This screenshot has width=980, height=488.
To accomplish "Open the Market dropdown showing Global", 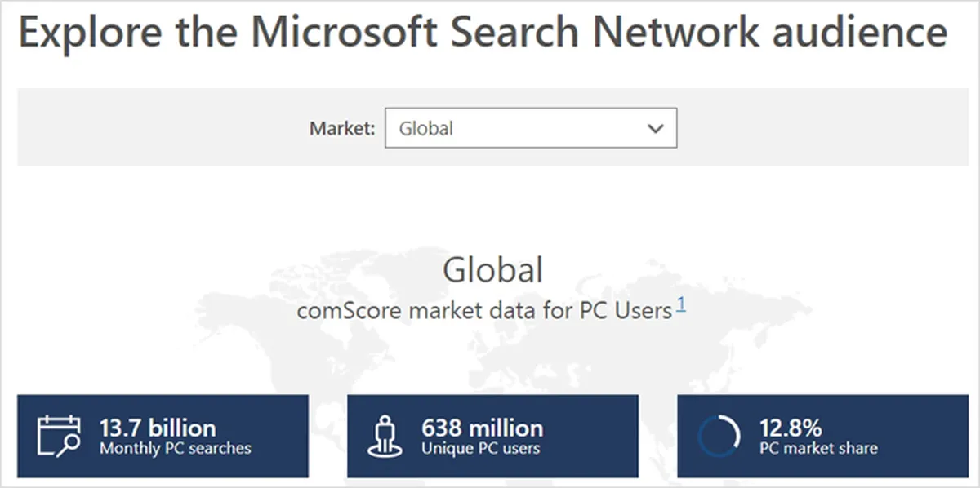I will pyautogui.click(x=531, y=128).
